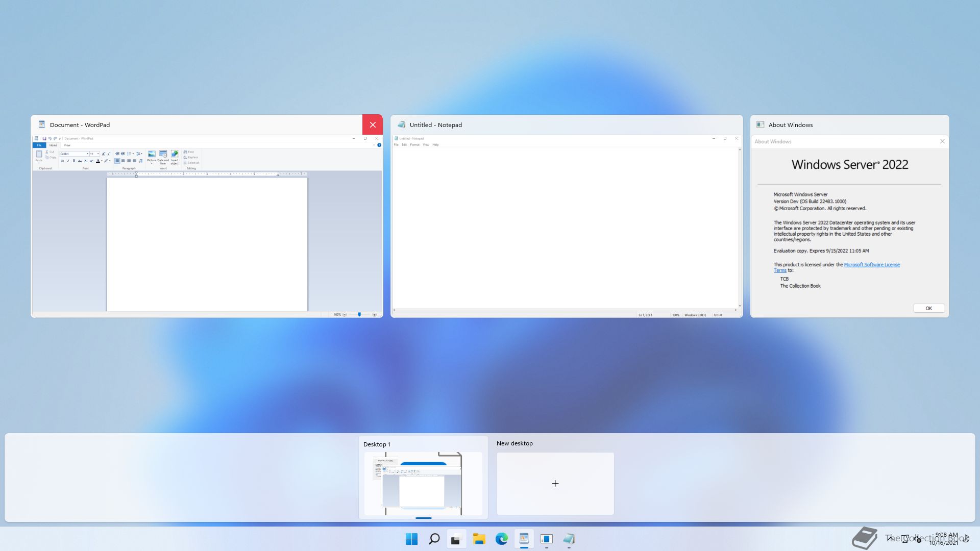This screenshot has height=551, width=980.
Task: Open the muted volume tray icon
Action: click(918, 539)
